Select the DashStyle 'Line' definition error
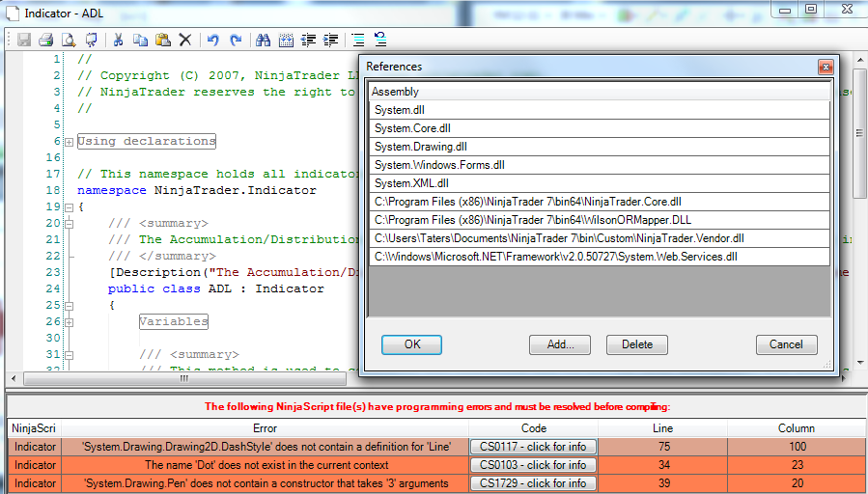The width and height of the screenshot is (868, 494). (x=265, y=447)
